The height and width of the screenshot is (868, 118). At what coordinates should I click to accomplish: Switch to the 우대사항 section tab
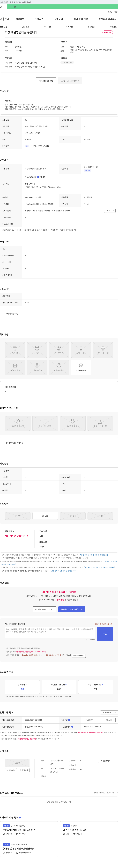47,27
